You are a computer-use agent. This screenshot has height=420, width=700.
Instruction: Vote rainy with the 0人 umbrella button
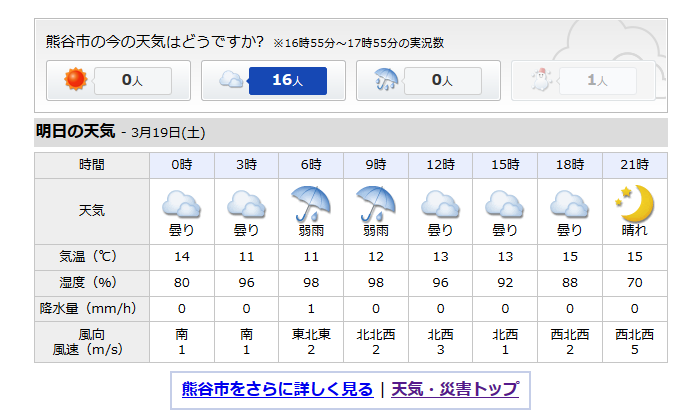442,80
